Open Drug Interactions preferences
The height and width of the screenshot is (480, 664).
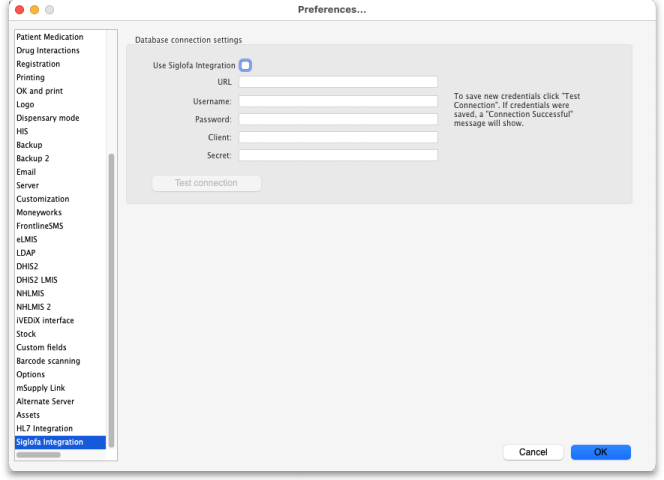(x=48, y=51)
